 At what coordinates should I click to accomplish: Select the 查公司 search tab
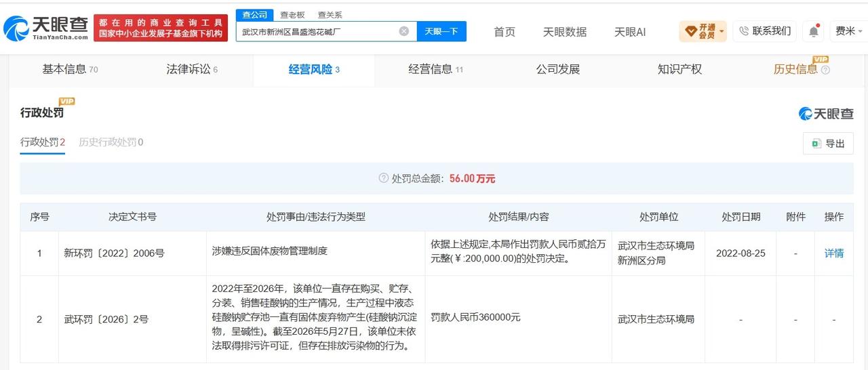tap(255, 15)
